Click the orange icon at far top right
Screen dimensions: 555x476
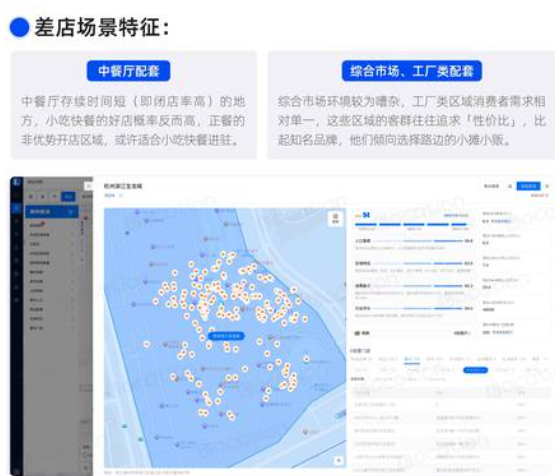click(x=547, y=186)
